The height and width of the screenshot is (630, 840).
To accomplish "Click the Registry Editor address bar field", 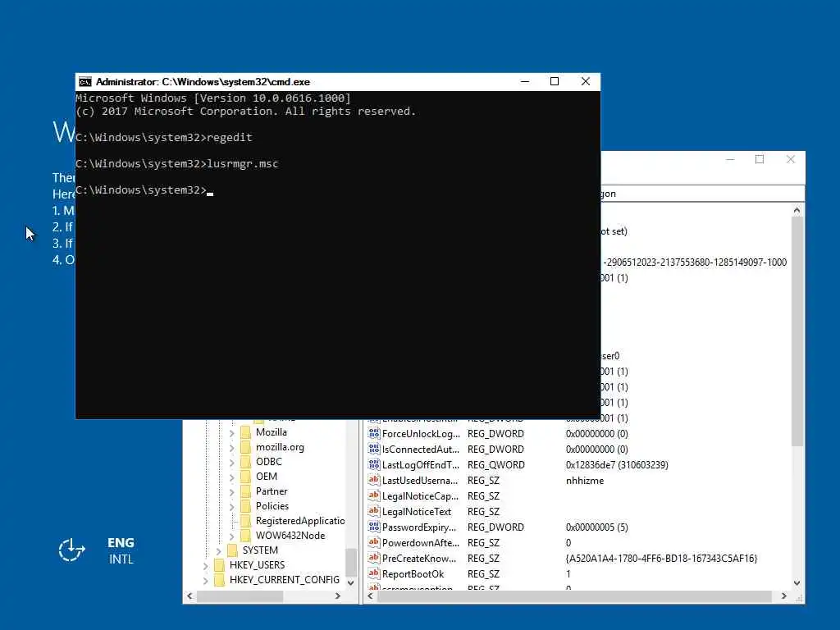I will click(x=702, y=194).
